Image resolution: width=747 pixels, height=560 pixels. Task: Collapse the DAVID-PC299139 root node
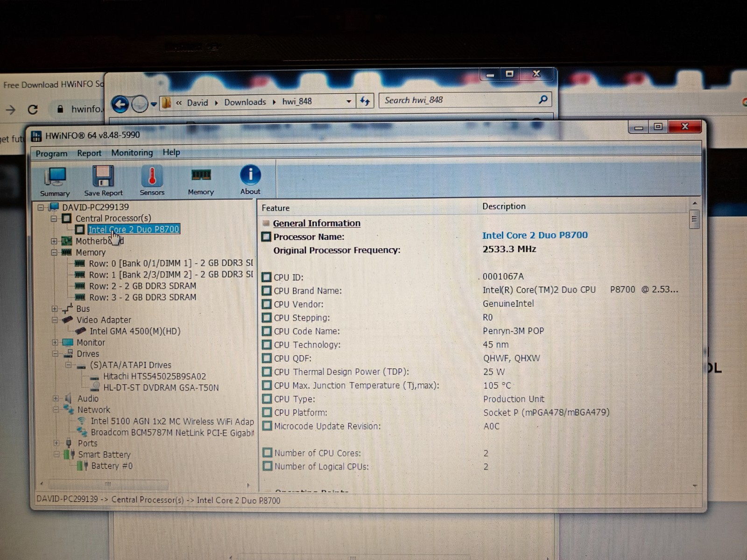(41, 207)
